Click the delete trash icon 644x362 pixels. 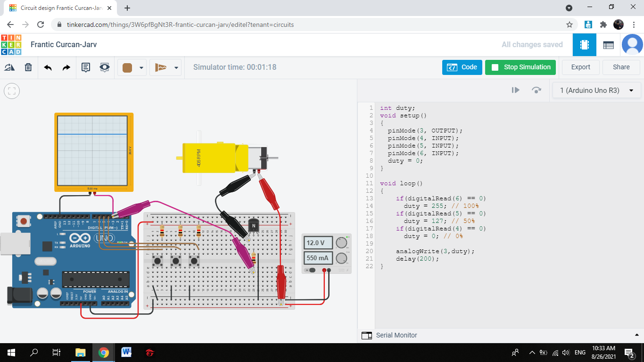[x=28, y=67]
